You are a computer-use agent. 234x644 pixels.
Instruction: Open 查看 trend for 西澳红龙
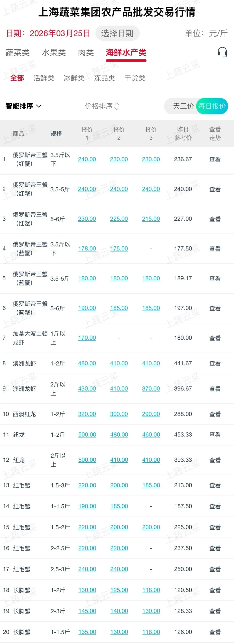[x=215, y=414]
